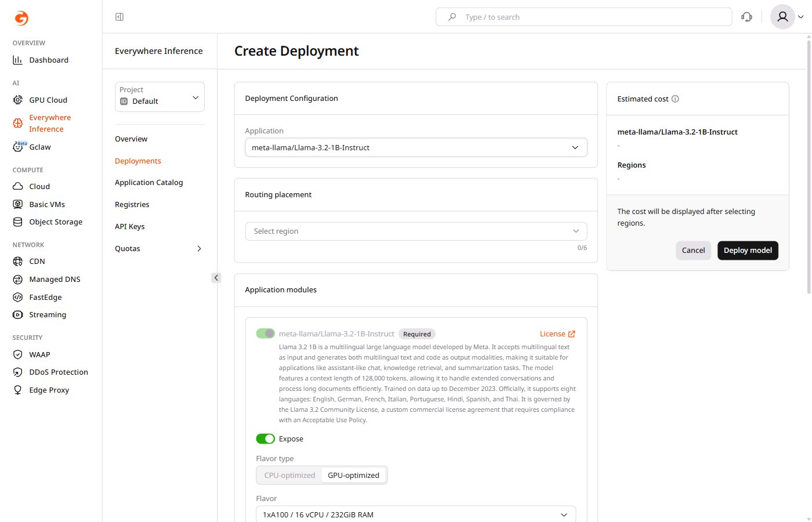This screenshot has height=522, width=812.
Task: Click the search magnifier icon
Action: coord(452,17)
